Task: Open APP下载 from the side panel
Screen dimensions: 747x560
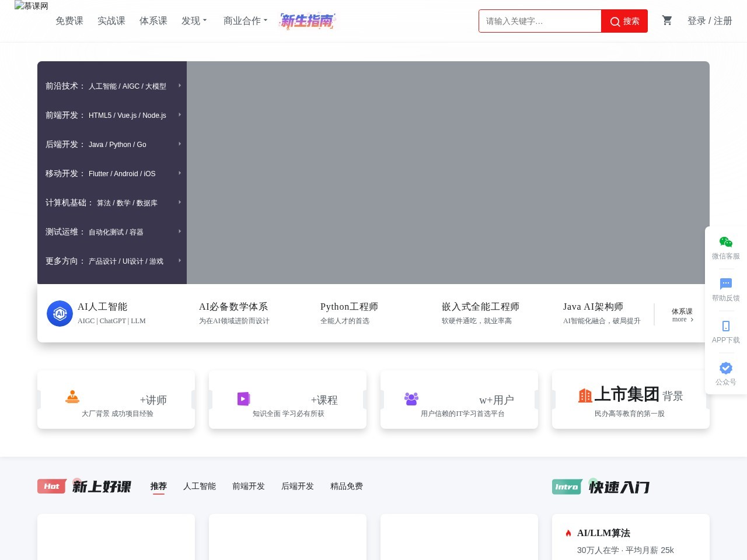Action: (725, 327)
